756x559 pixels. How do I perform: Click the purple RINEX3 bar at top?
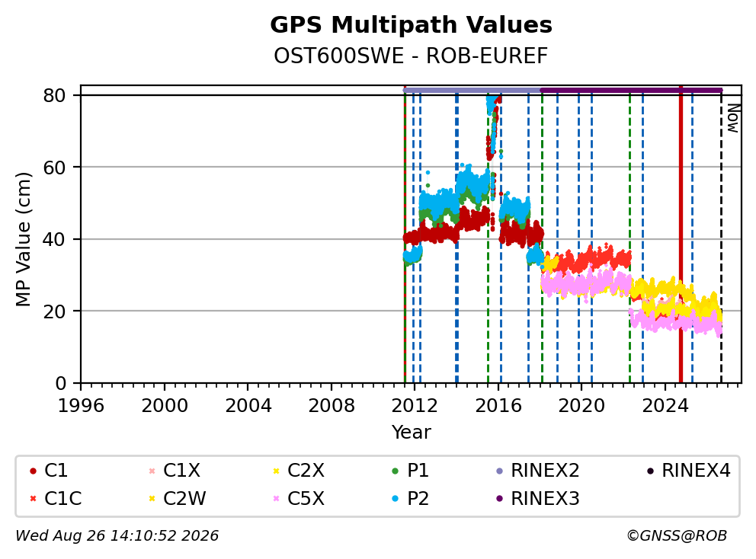(632, 90)
